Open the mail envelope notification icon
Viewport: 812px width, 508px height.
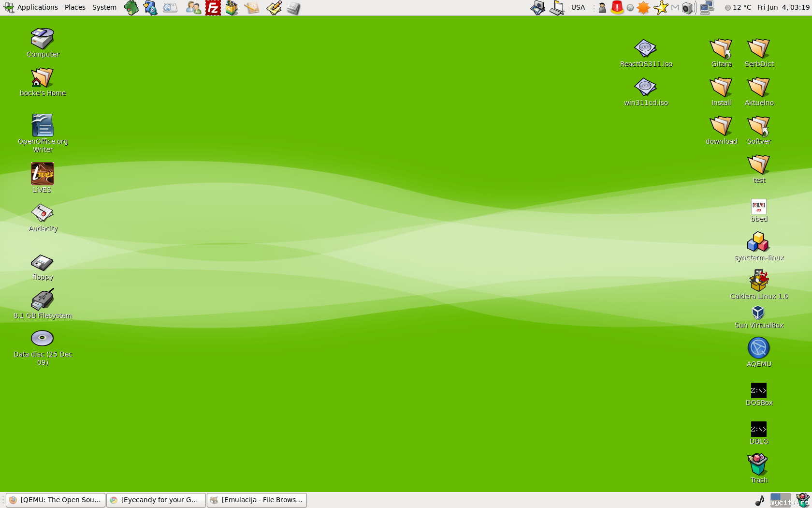[675, 7]
